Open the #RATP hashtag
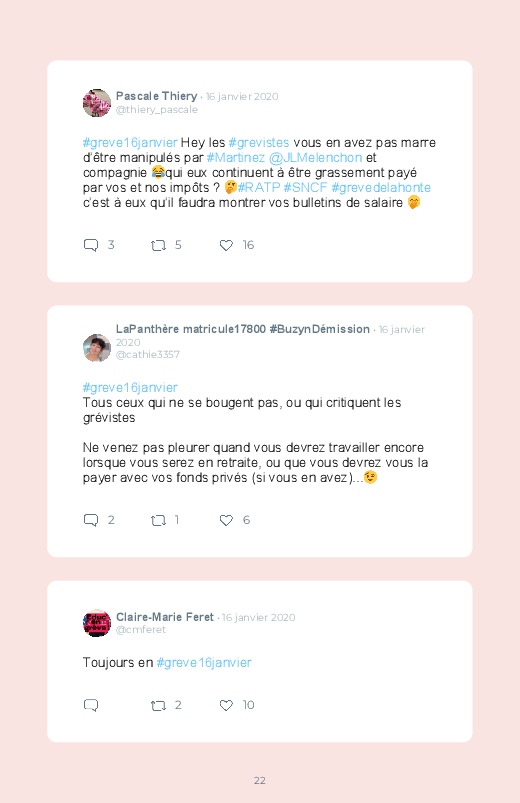The image size is (520, 803). (259, 187)
